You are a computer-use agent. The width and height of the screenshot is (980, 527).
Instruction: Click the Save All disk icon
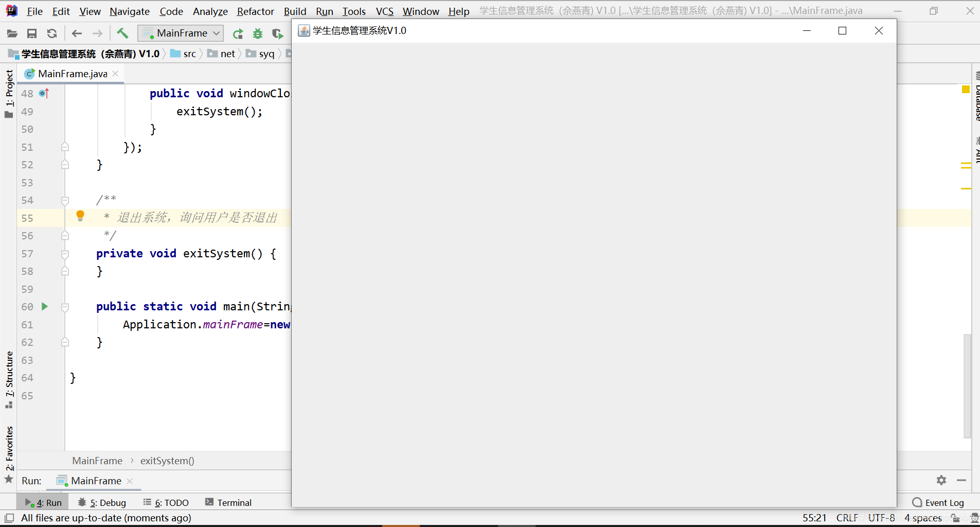[x=32, y=33]
